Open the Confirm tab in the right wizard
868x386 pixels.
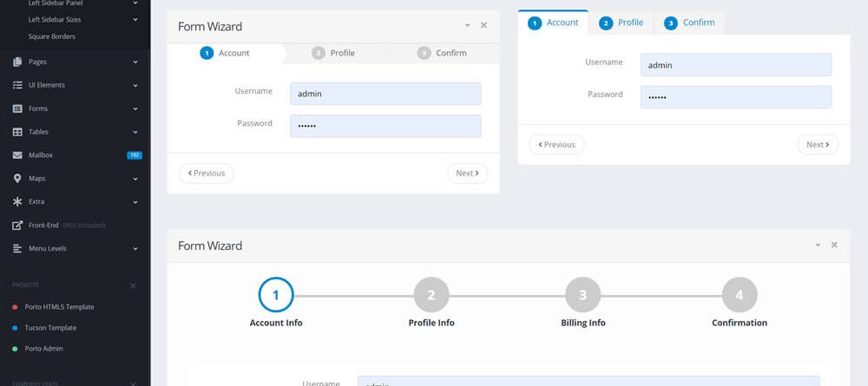click(x=689, y=23)
